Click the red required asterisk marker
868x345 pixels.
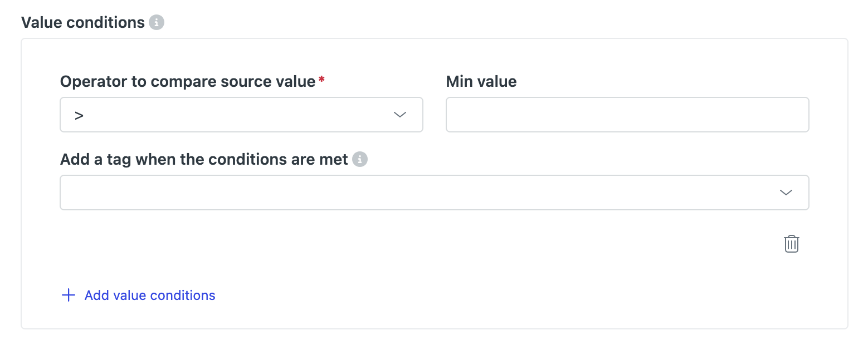[321, 80]
